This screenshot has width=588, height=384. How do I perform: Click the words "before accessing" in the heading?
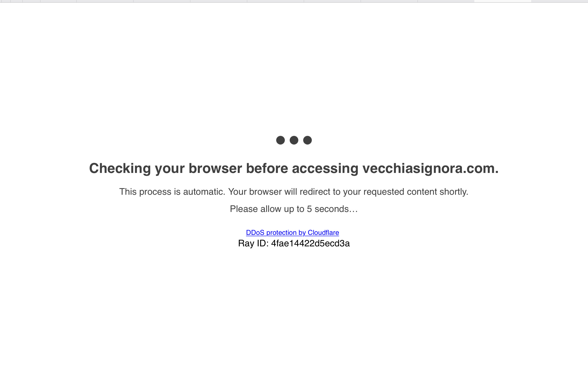(302, 168)
